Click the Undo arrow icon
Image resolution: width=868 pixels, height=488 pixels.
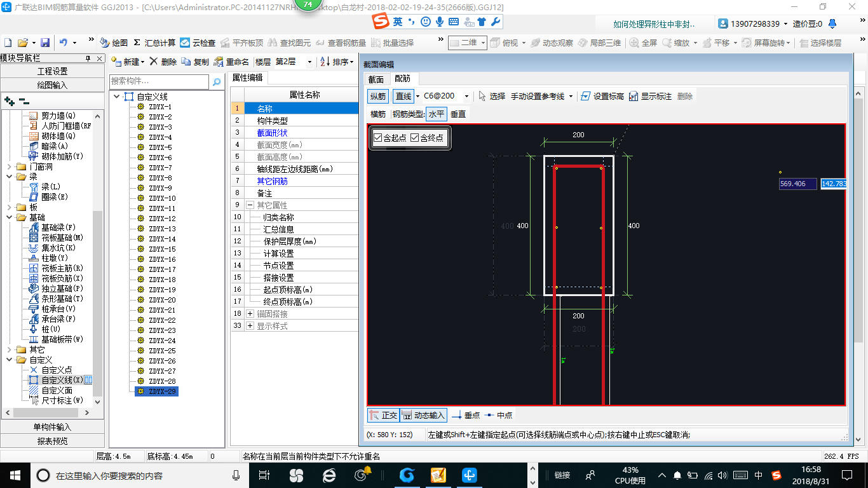64,43
